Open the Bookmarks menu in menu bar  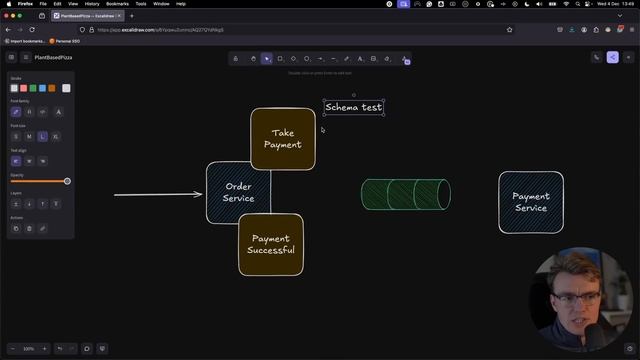[117, 4]
